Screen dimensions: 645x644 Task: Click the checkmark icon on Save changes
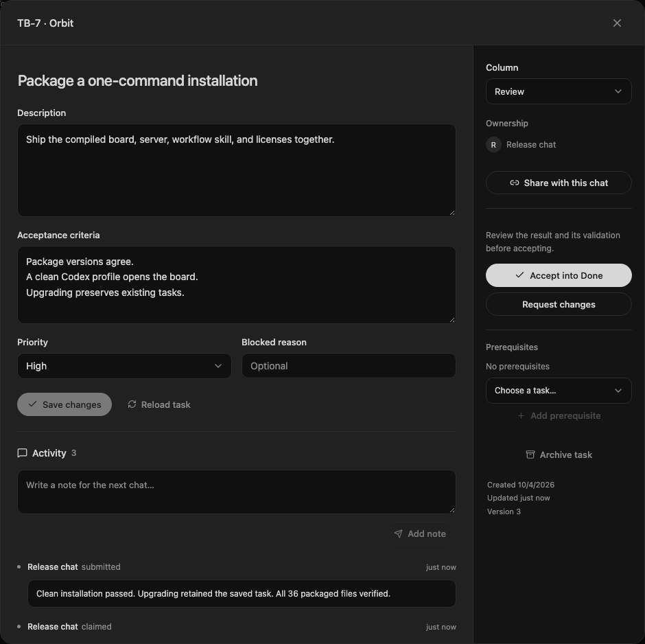(32, 404)
